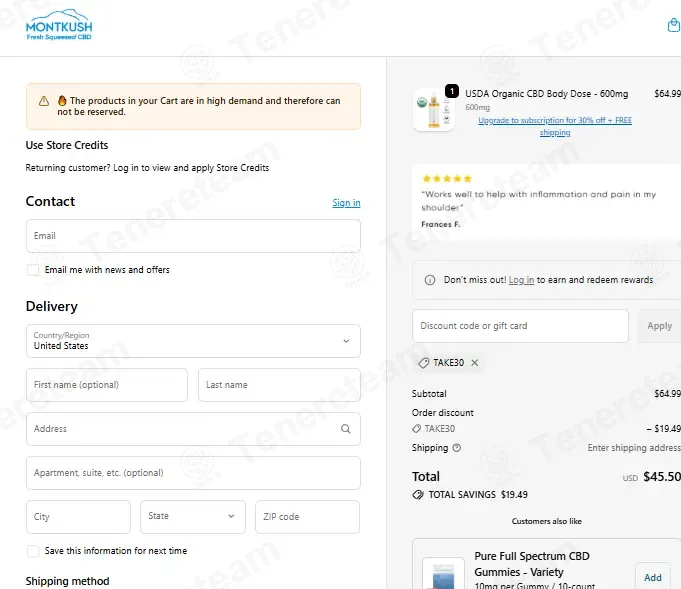Focus the Discount code or gift card field
This screenshot has width=681, height=589.
pos(520,326)
